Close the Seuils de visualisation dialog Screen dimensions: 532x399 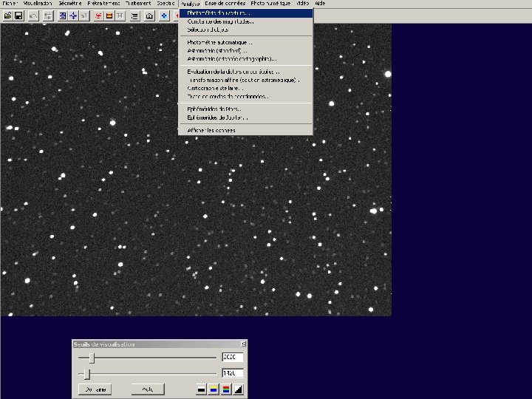[243, 344]
